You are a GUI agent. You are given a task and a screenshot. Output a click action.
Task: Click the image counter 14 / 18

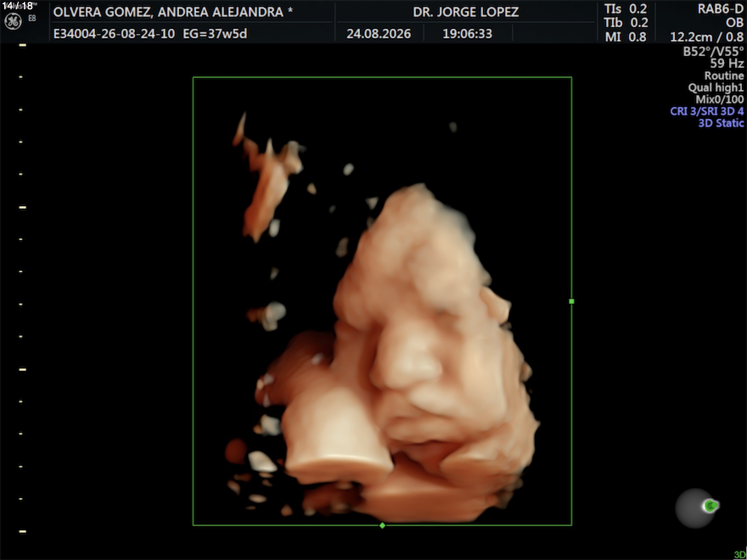(x=17, y=6)
